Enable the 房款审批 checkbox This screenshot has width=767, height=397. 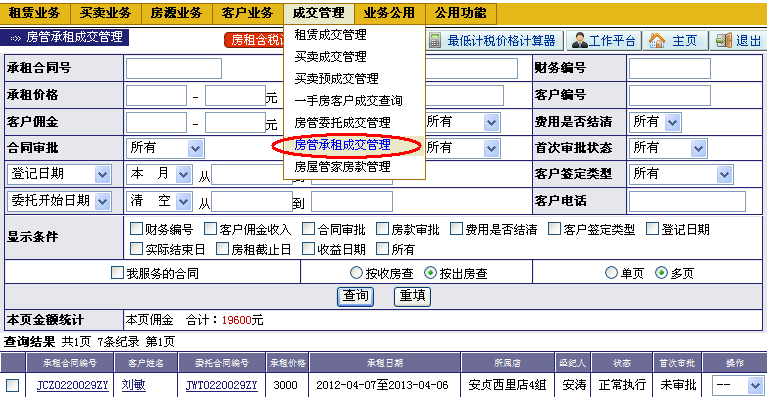click(x=383, y=228)
